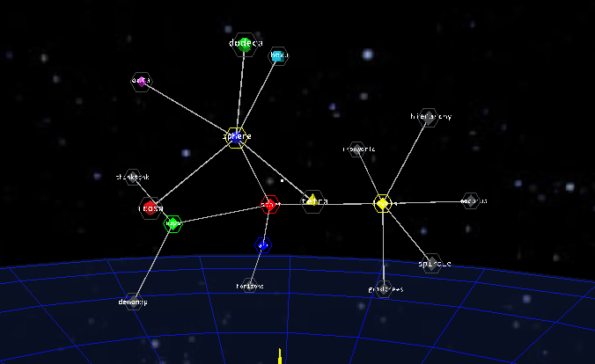Click the edge line between sphere and dodeca

(239, 92)
